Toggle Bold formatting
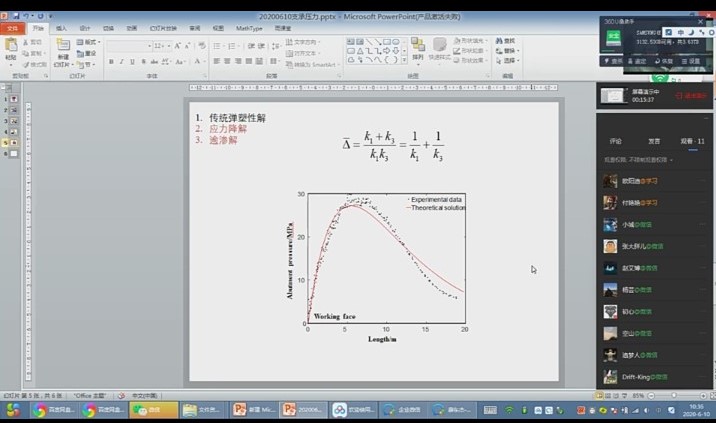Screen dimensions: 716x423 point(111,61)
